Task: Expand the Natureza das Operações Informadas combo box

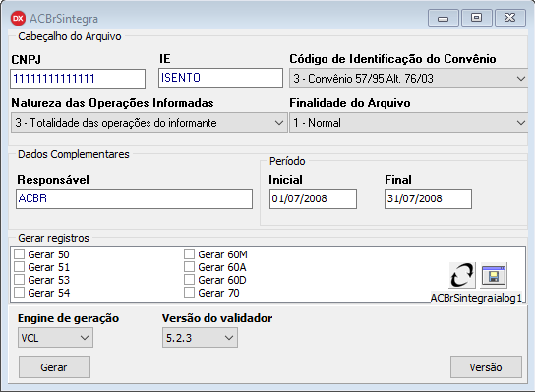Action: pyautogui.click(x=149, y=123)
